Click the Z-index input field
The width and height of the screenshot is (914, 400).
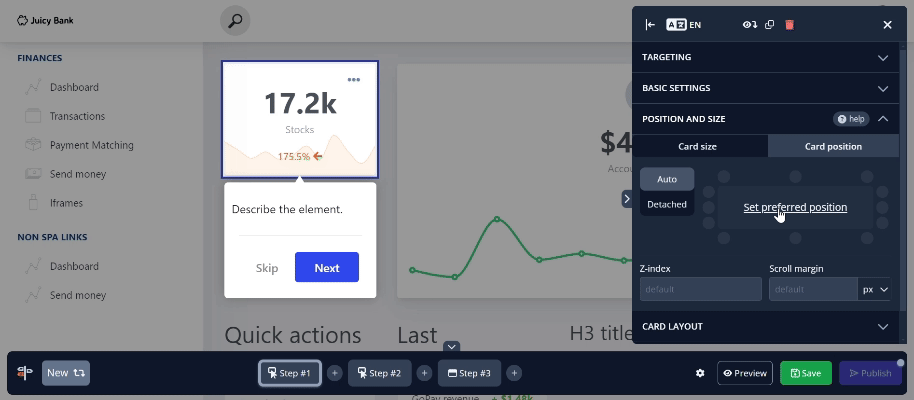pyautogui.click(x=700, y=289)
